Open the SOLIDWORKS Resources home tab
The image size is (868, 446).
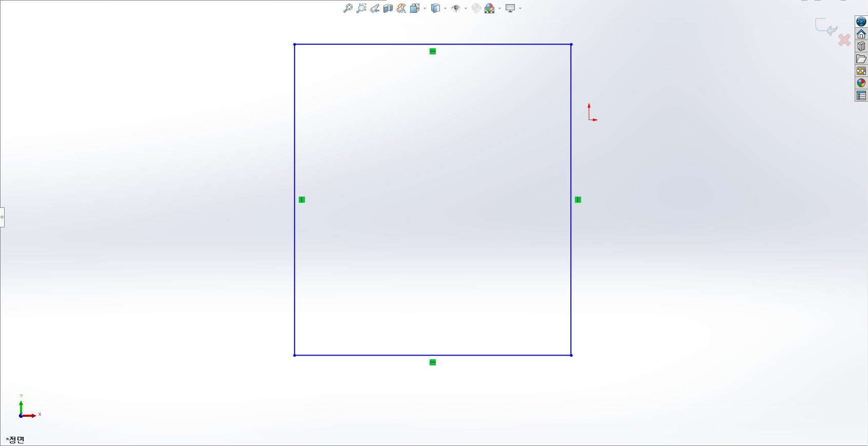click(861, 34)
